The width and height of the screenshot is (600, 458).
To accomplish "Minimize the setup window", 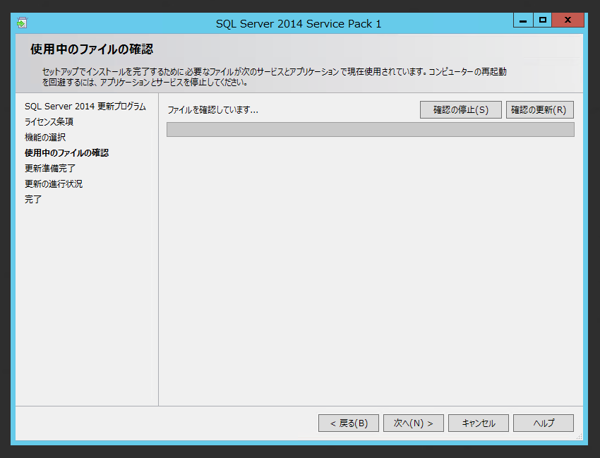I will pyautogui.click(x=523, y=20).
